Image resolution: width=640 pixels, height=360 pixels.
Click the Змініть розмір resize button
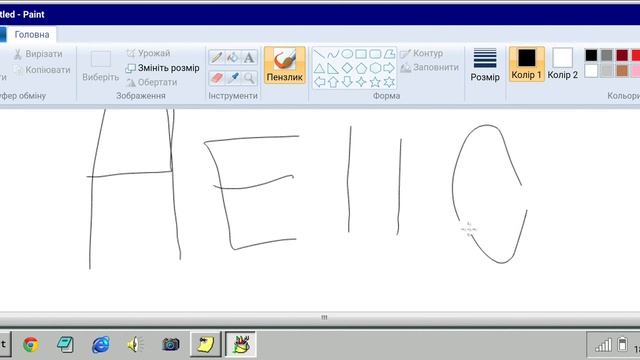click(162, 68)
